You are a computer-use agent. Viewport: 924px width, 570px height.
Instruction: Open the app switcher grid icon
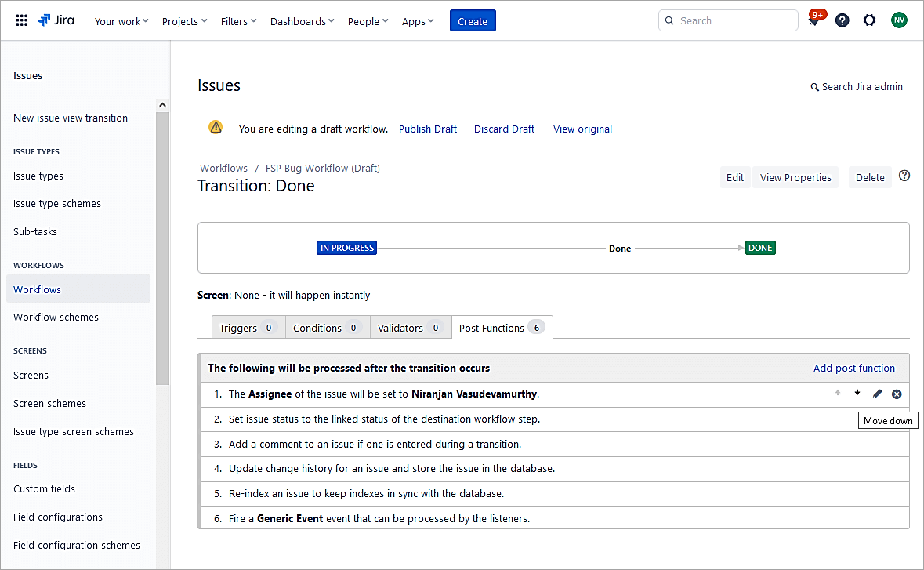22,20
